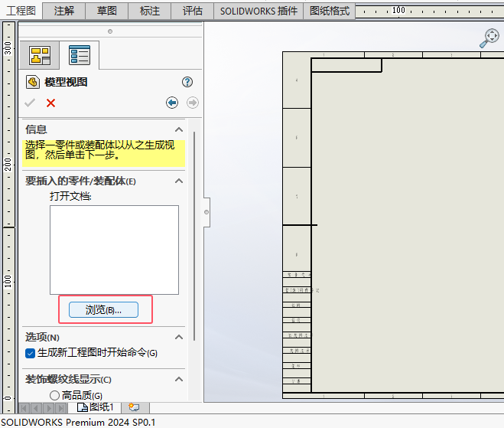This screenshot has width=504, height=428.
Task: Open the 标注 ribbon tab
Action: (x=150, y=11)
